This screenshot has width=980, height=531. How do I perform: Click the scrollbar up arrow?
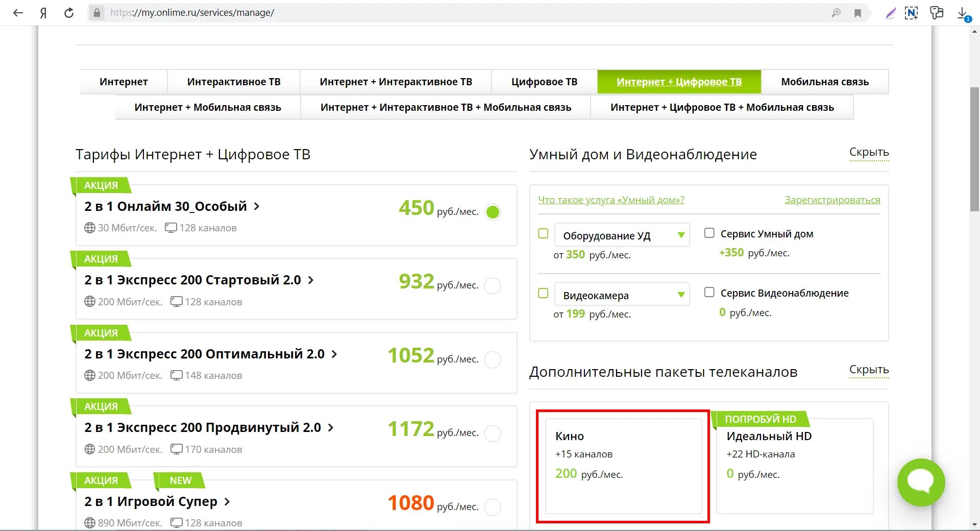click(x=974, y=32)
